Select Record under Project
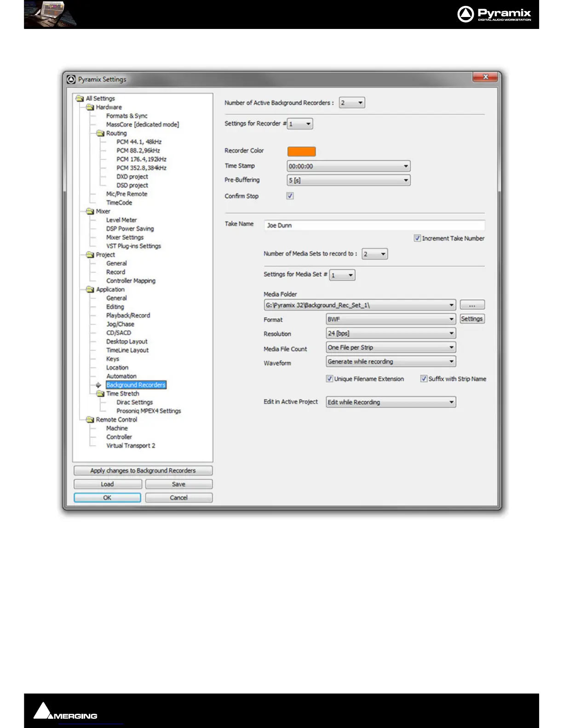Screen dimensions: 563x728 pos(116,272)
